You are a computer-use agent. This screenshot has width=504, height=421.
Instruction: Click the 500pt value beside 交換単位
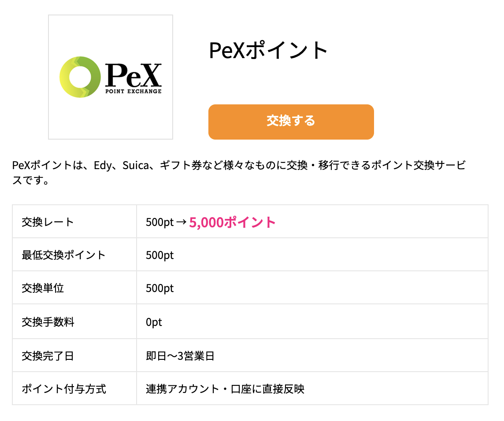159,288
